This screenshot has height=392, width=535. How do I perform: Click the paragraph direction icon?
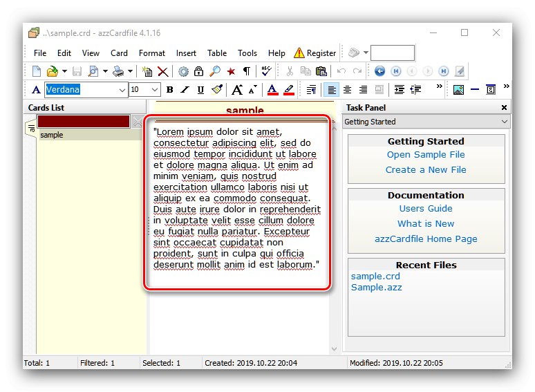[x=311, y=90]
